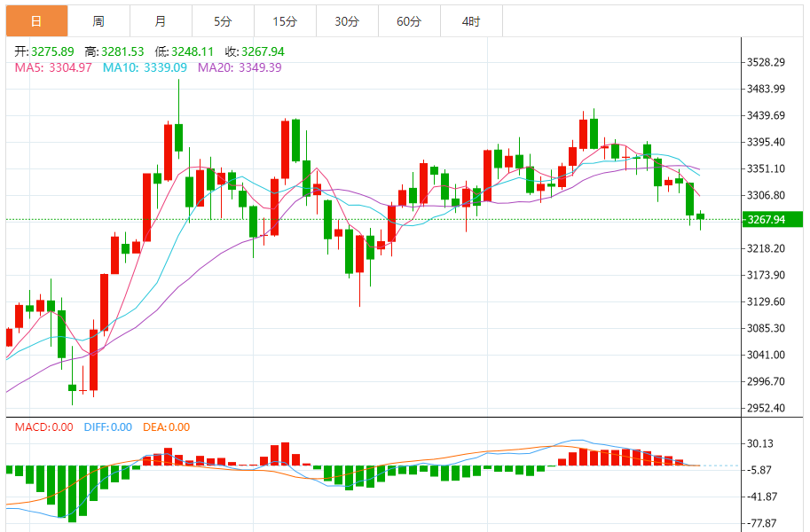Click the 开:3275.89 open price value
This screenshot has height=532, width=810.
click(44, 51)
